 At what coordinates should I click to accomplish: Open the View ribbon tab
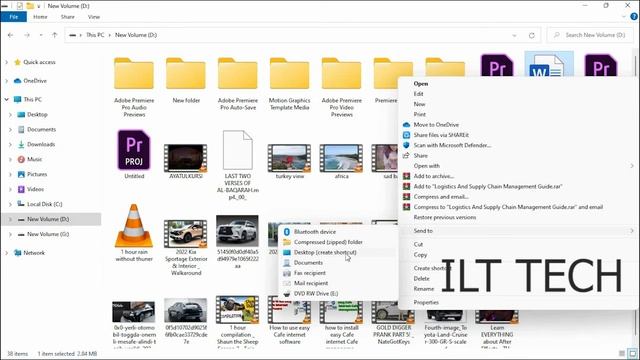(x=93, y=17)
